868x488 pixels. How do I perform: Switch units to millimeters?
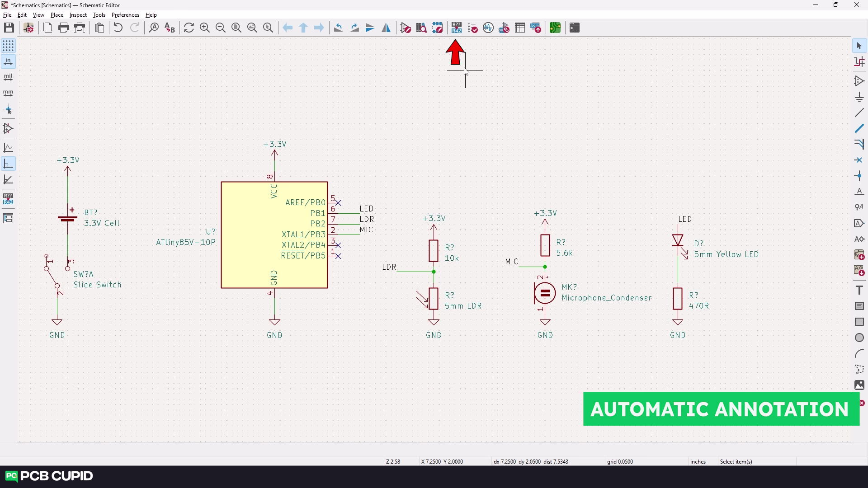point(8,93)
